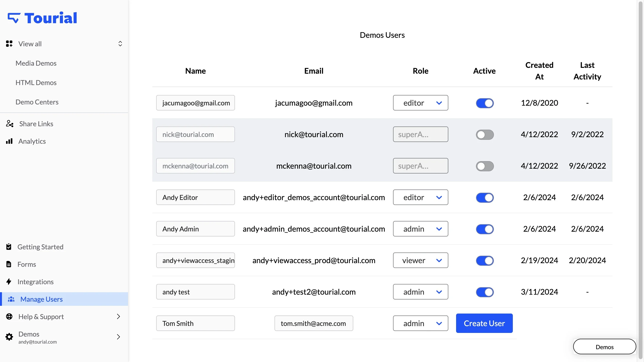Click the Help & Support lifebuoy icon
The width and height of the screenshot is (644, 362).
[9, 316]
